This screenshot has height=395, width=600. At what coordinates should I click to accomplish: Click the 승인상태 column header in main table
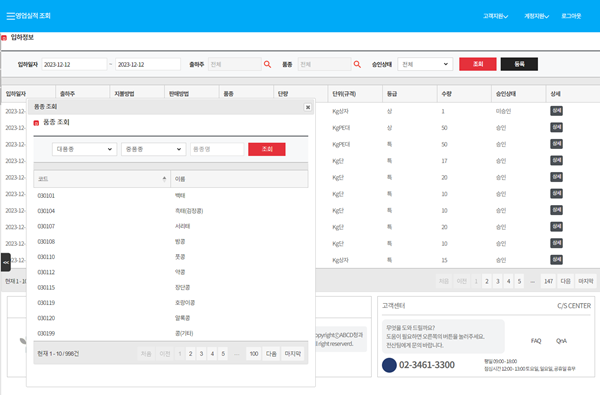[518, 94]
